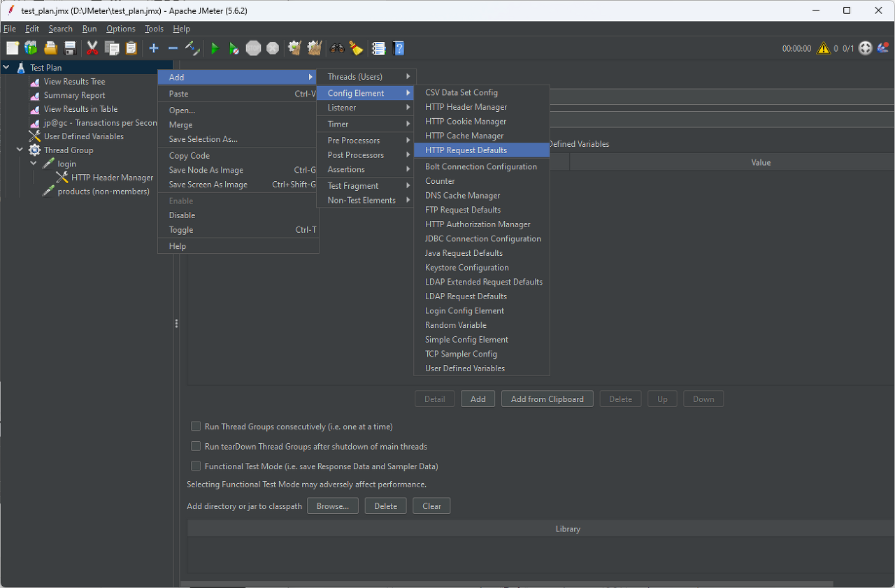This screenshot has height=588, width=895.
Task: Click the Open file folder icon
Action: coord(50,48)
